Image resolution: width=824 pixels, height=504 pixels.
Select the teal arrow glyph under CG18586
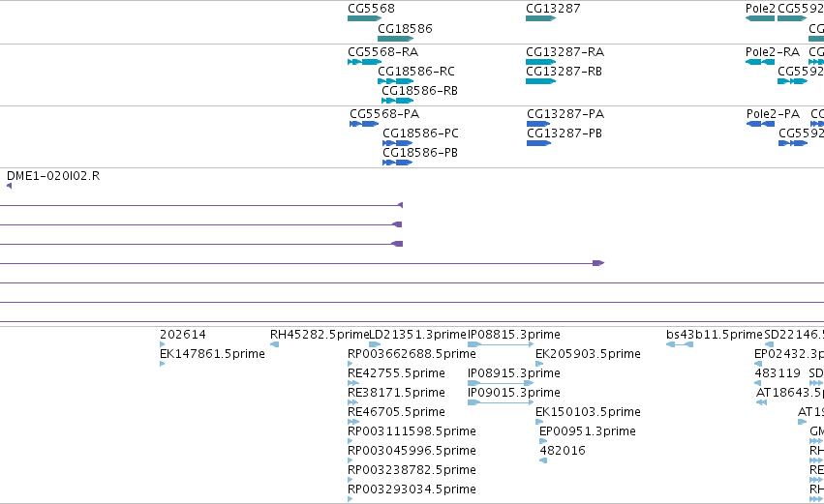coord(396,39)
